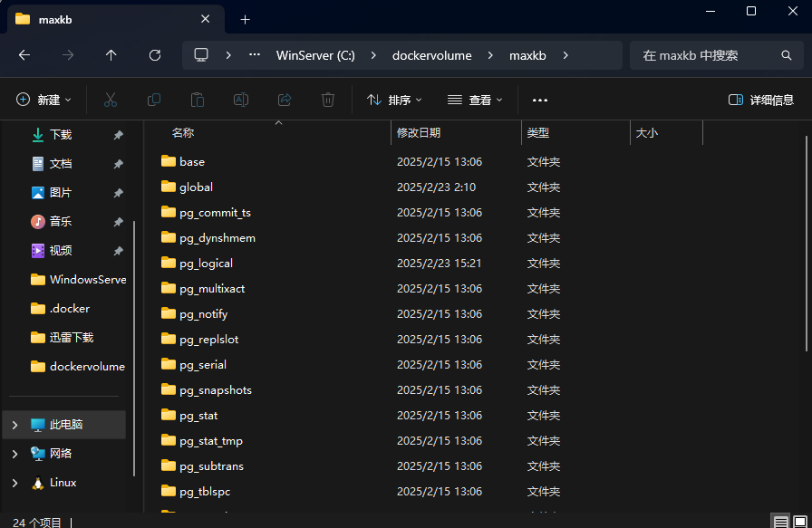Click the PC monitor icon in address bar

click(201, 55)
